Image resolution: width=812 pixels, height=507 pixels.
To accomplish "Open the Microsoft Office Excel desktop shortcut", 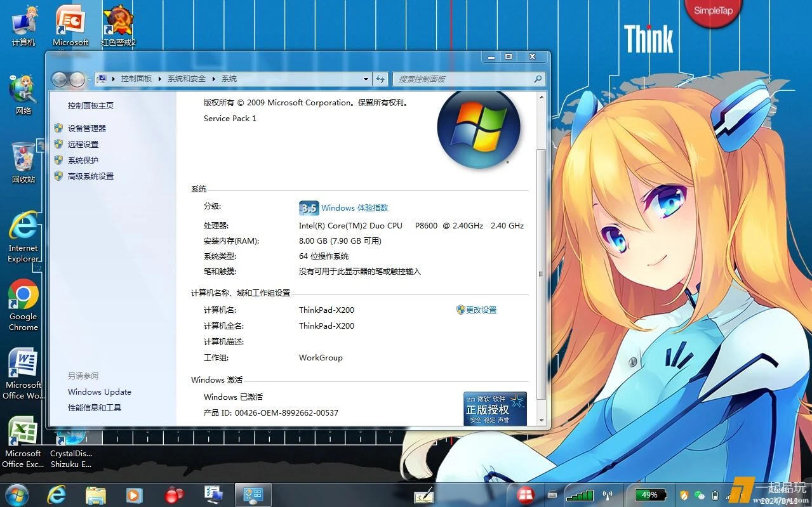I will pyautogui.click(x=23, y=442).
